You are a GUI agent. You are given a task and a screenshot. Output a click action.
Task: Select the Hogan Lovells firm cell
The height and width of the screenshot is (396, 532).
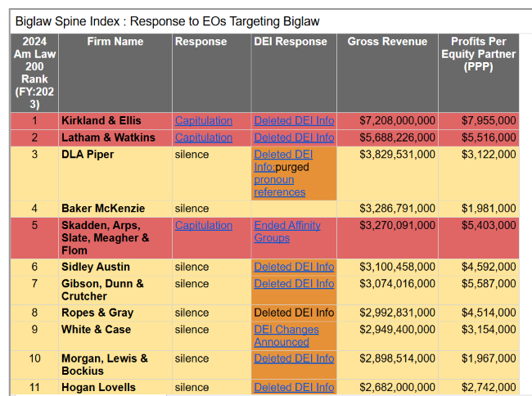pyautogui.click(x=115, y=388)
